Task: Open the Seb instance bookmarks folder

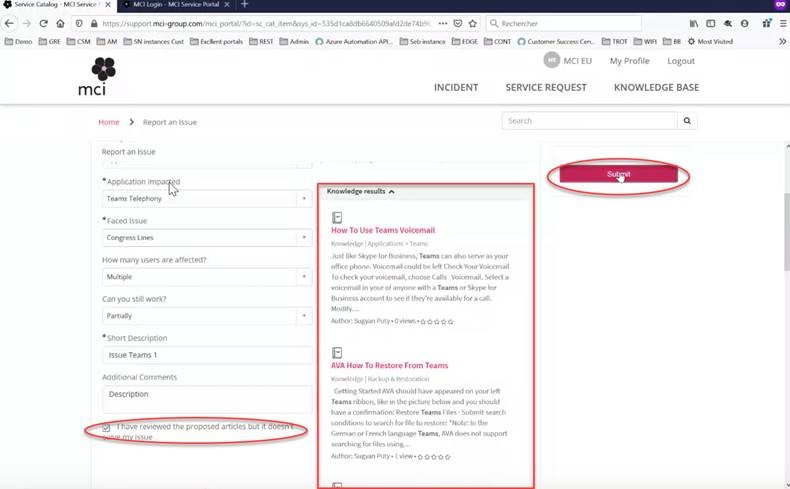Action: (422, 41)
